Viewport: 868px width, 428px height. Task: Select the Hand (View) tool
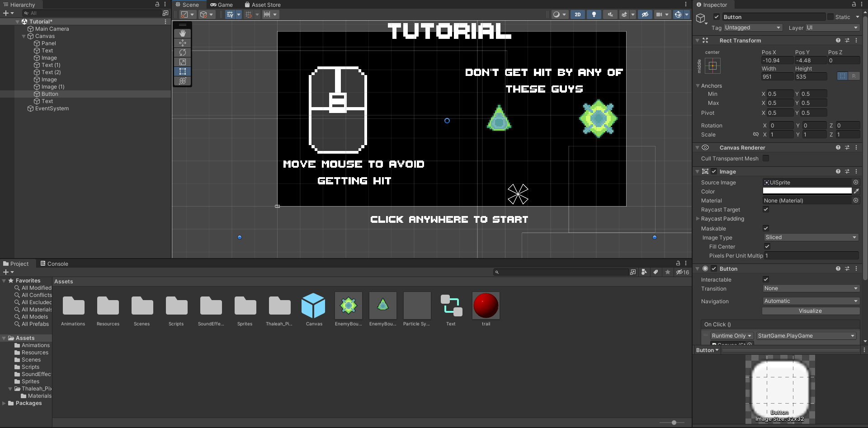183,33
